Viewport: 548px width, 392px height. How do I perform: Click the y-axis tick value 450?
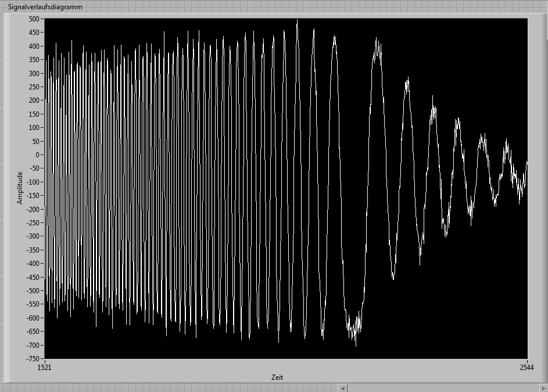[x=34, y=33]
